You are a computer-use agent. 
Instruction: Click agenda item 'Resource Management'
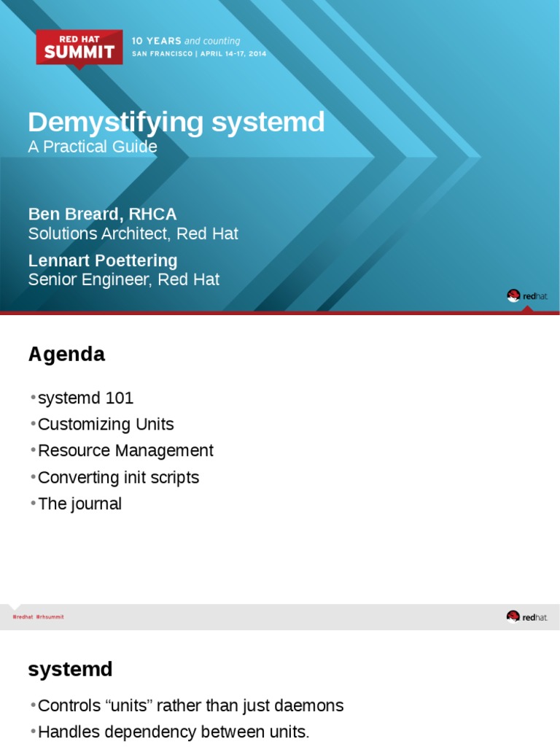[125, 451]
